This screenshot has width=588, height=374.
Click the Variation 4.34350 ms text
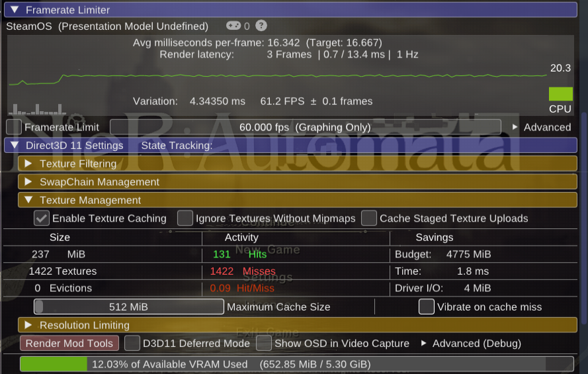pos(189,101)
